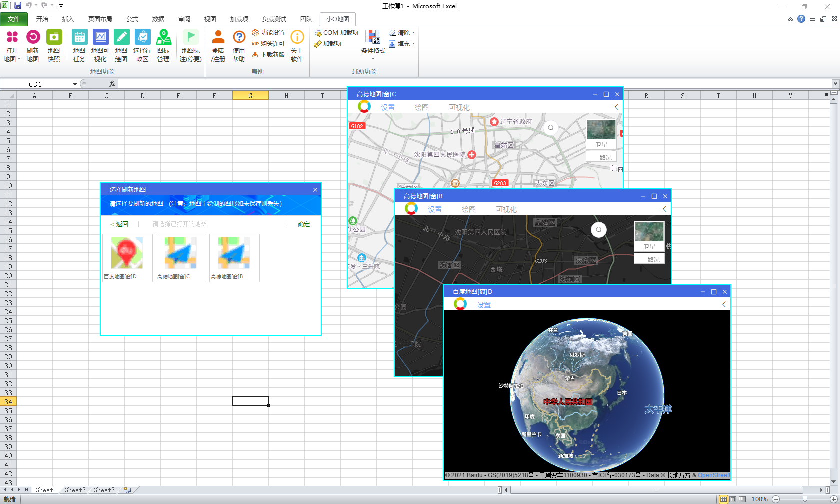This screenshot has width=840, height=504.
Task: Open 登陆/注册 login and register
Action: 218,46
